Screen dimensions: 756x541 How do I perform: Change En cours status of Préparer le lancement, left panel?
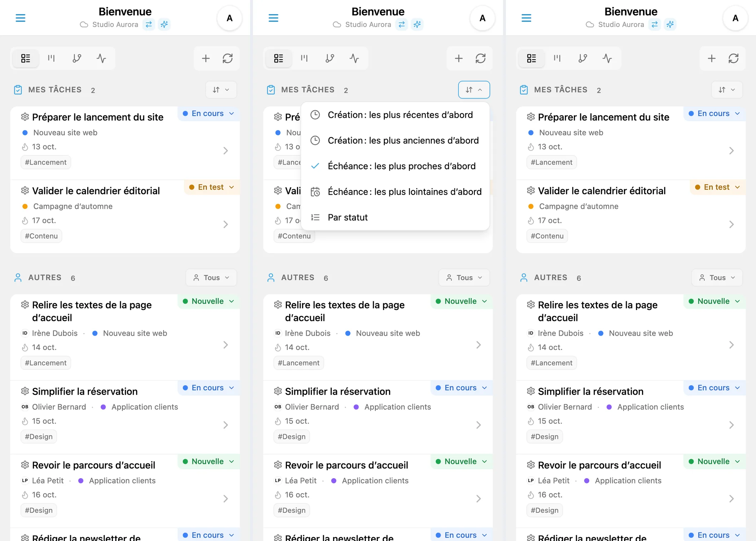tap(209, 114)
